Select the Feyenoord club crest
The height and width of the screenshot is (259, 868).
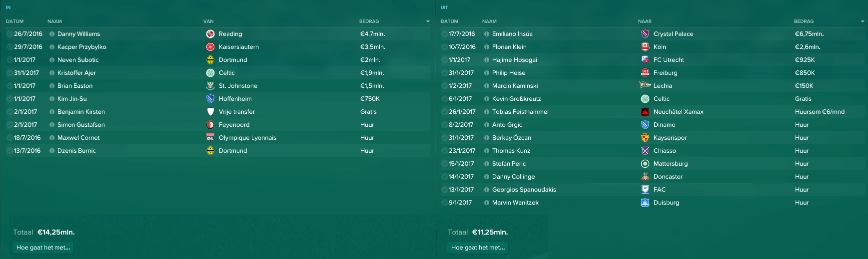click(210, 125)
